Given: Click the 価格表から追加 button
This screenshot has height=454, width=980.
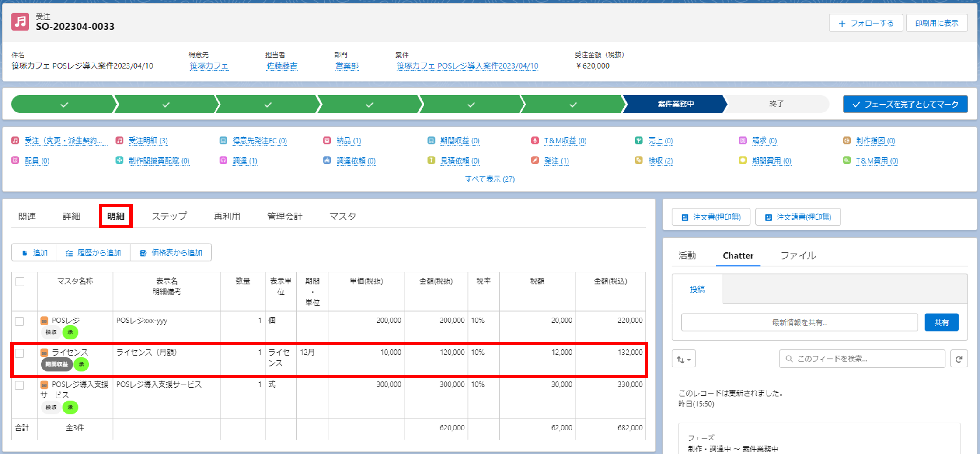Looking at the screenshot, I should (x=171, y=253).
